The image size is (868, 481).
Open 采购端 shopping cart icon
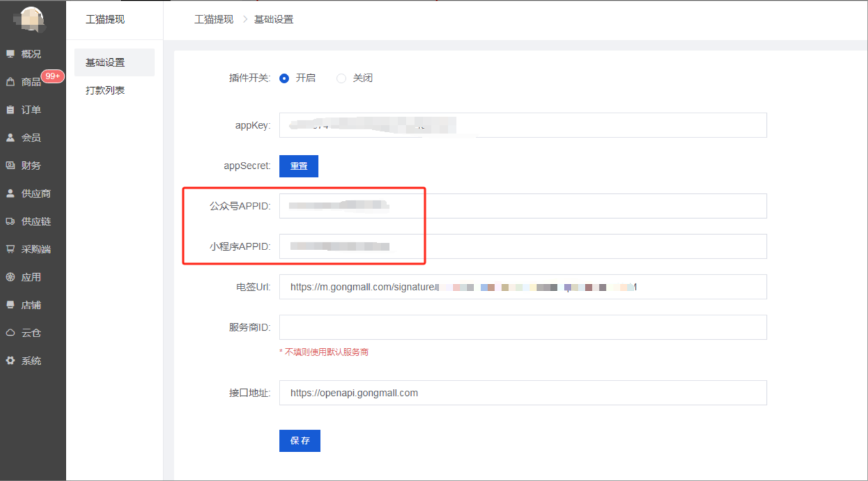pos(10,249)
